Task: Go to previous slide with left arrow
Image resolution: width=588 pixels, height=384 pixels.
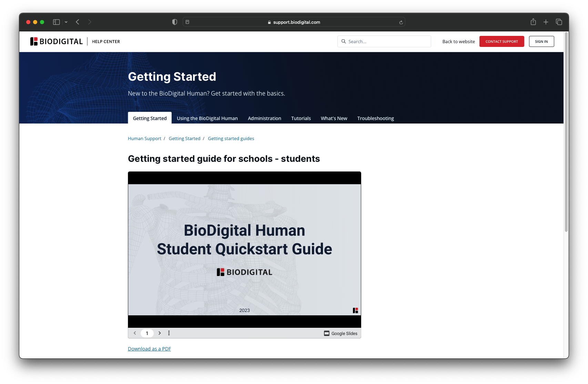Action: click(135, 333)
